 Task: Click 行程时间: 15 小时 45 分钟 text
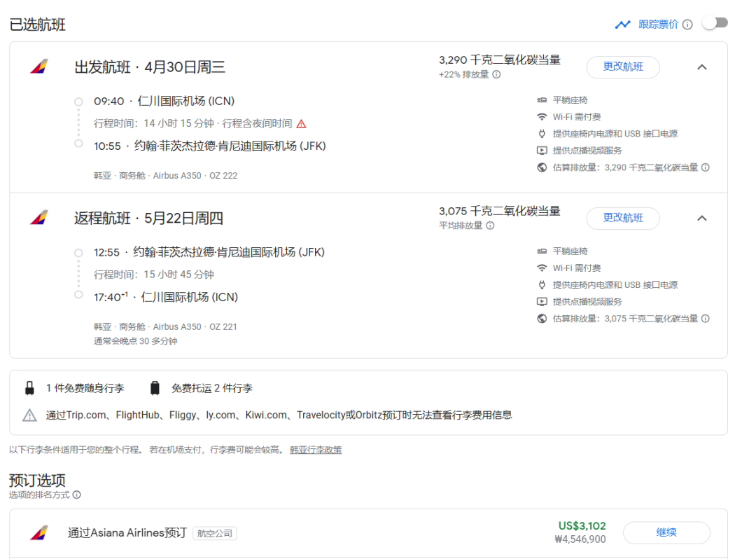[154, 275]
